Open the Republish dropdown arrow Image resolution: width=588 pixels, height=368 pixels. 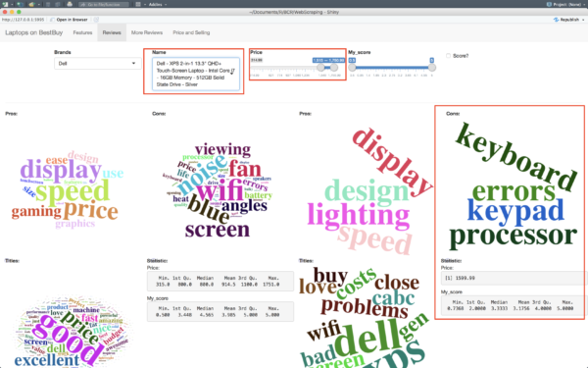click(x=583, y=20)
